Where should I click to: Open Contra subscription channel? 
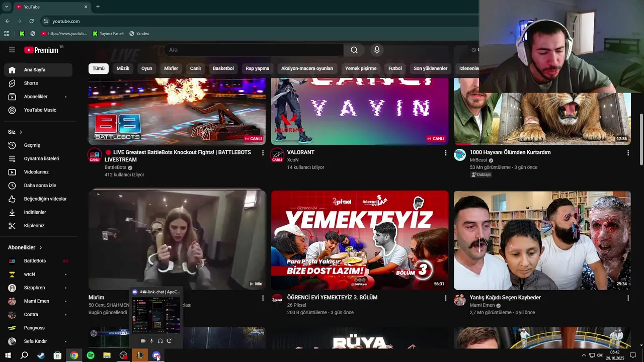[38, 314]
